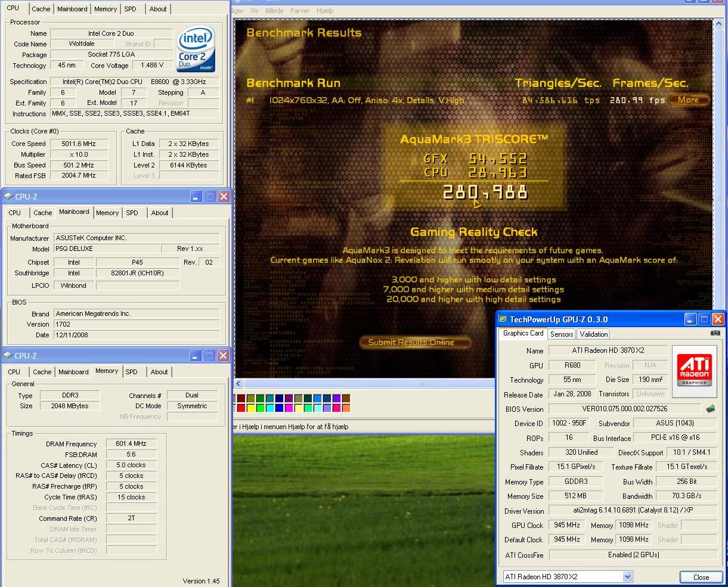Open Cache tab in CPU-Z Memory window
This screenshot has height=587, width=728.
(x=42, y=372)
